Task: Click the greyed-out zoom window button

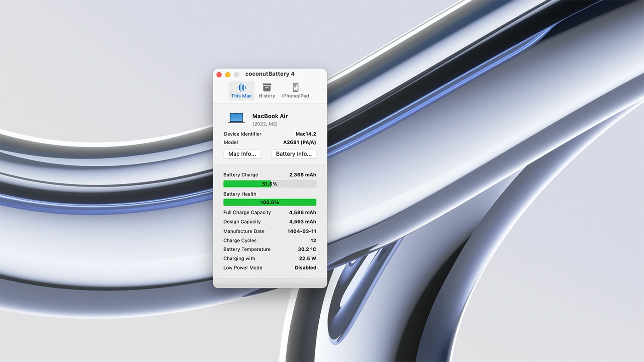Action: [236, 74]
